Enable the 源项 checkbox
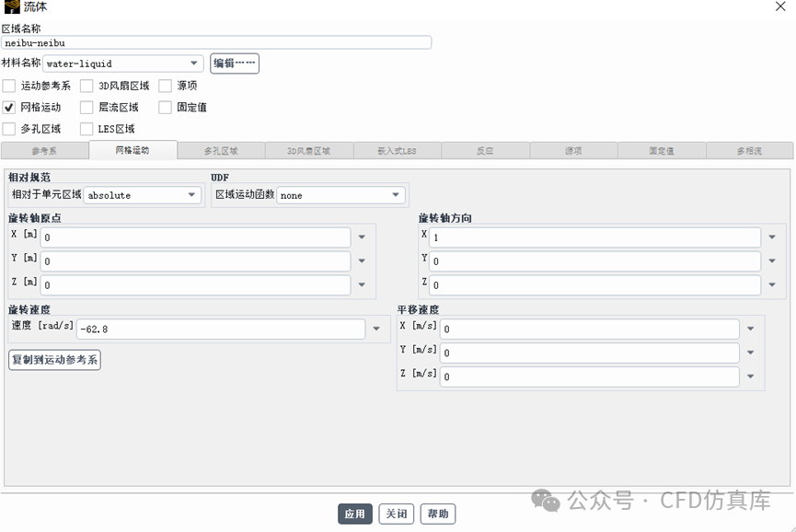This screenshot has height=532, width=796. click(x=167, y=86)
